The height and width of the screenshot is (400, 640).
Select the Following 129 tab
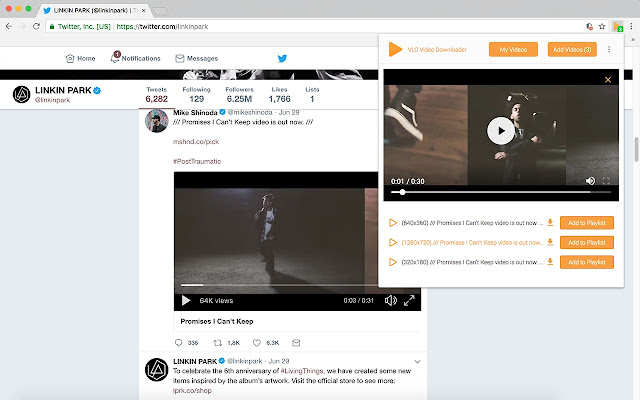[x=196, y=95]
